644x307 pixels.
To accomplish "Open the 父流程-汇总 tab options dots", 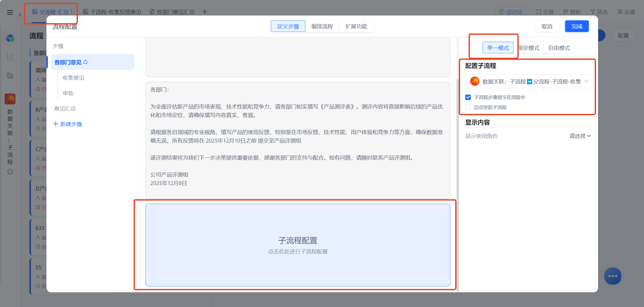I will [x=71, y=12].
